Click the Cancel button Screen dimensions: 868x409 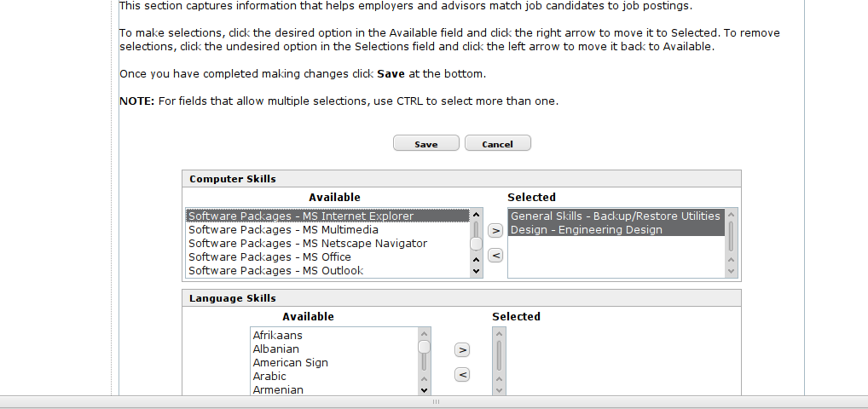tap(498, 143)
